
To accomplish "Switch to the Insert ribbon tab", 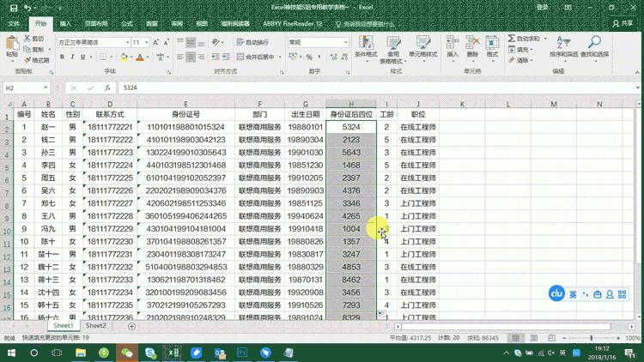I will (x=65, y=24).
